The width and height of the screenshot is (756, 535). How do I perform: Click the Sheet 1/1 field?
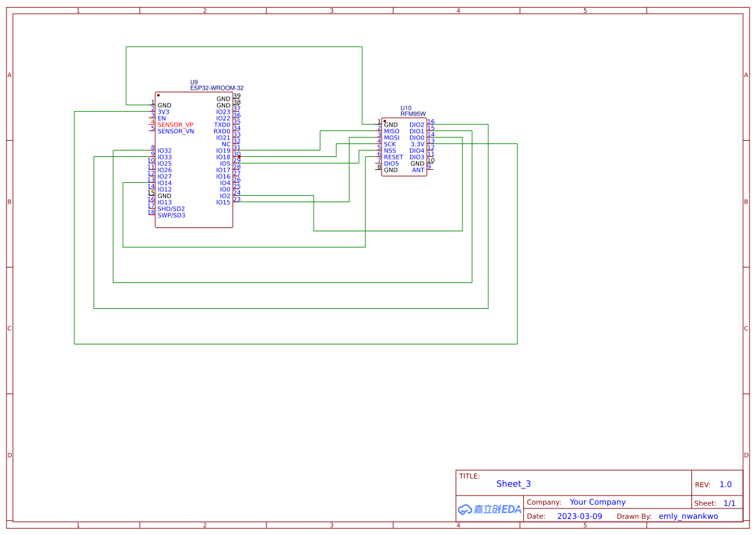(x=729, y=502)
